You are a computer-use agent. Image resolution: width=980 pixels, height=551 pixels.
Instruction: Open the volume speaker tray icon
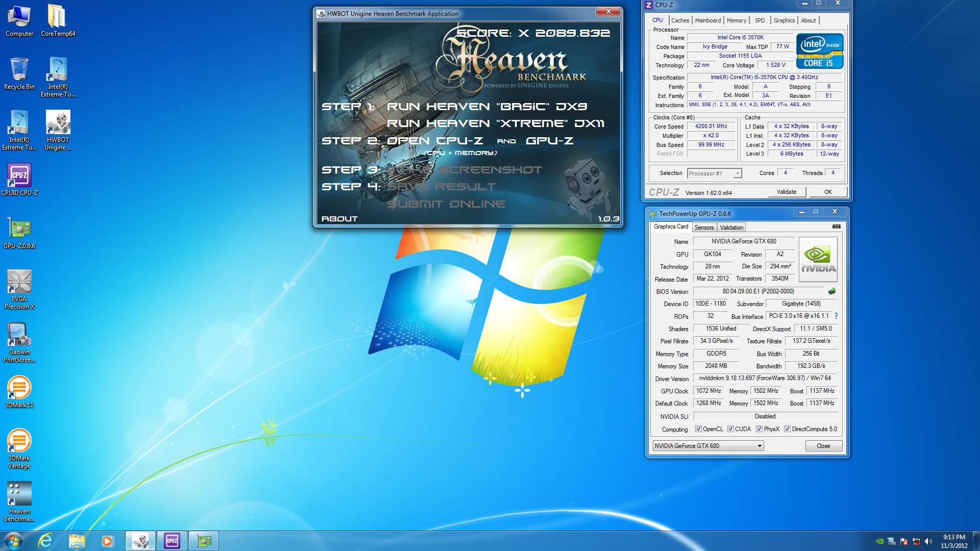click(x=928, y=541)
